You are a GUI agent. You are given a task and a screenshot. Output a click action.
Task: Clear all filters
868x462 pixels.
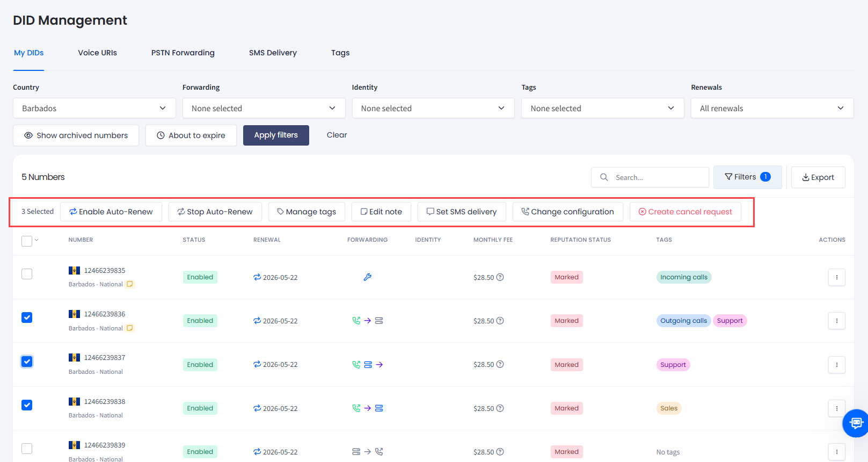point(337,135)
